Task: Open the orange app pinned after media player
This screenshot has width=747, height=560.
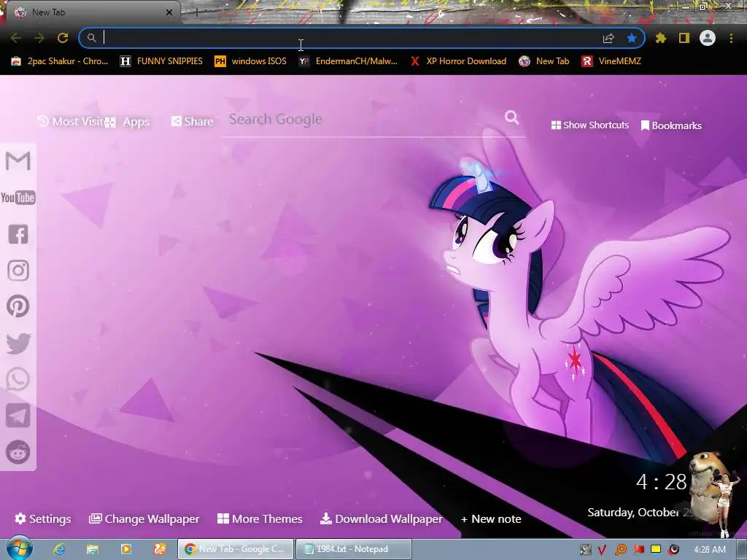Action: click(160, 549)
